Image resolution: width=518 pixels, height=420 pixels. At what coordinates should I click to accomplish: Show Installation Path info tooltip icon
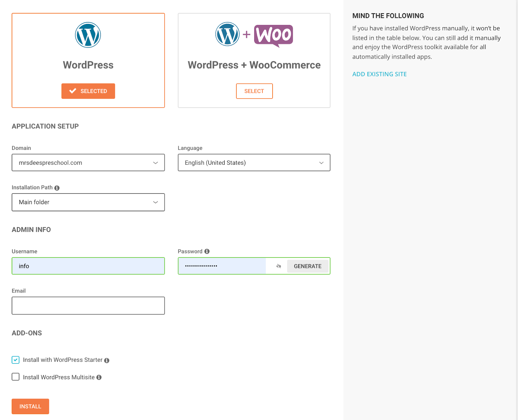[57, 188]
